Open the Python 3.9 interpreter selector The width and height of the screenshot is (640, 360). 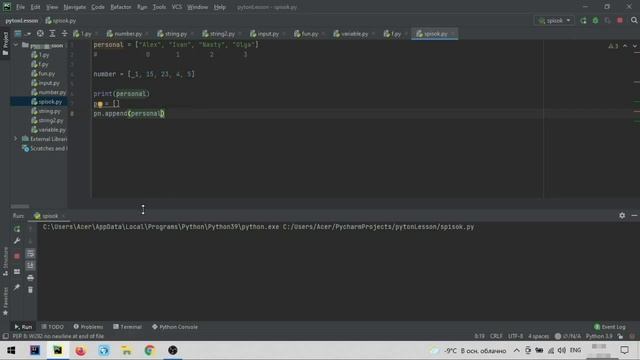599,336
